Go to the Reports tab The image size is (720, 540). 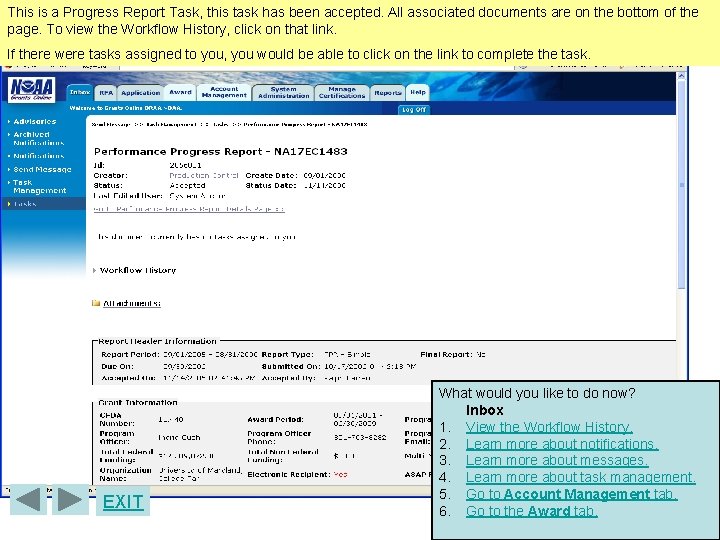click(388, 93)
